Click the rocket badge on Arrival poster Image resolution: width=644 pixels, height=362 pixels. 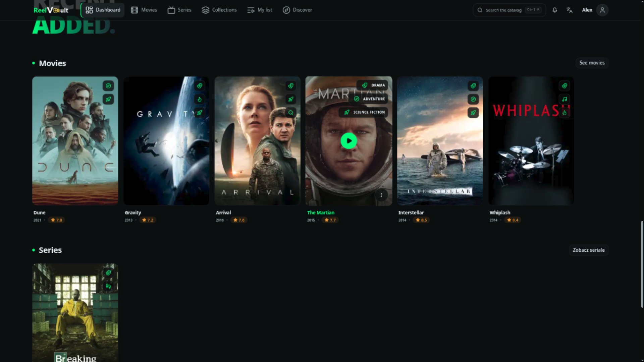tap(291, 99)
